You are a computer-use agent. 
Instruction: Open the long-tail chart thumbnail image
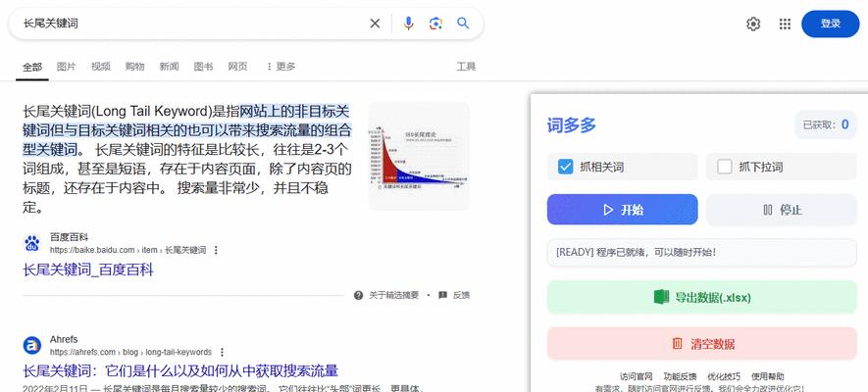[x=419, y=156]
